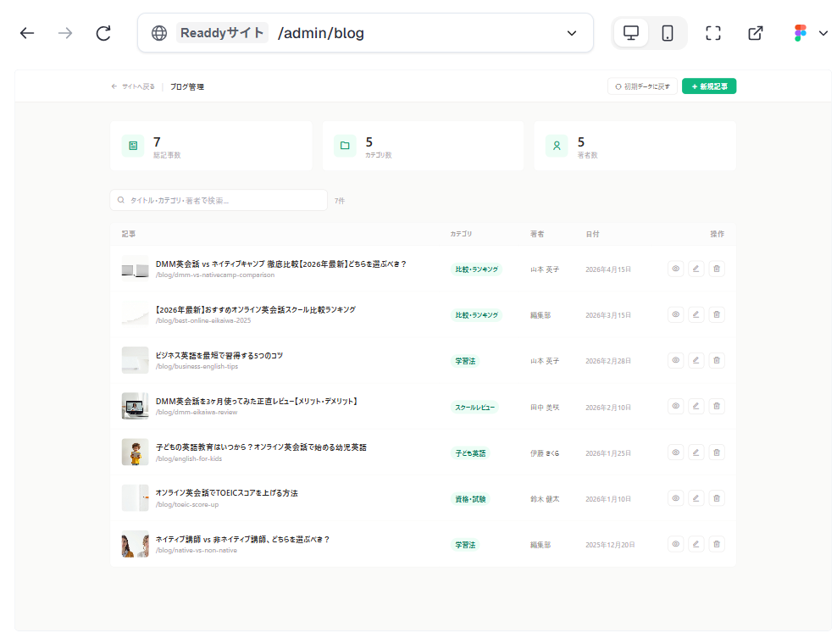The image size is (837, 644).
Task: Create a new article with 新規記事
Action: [709, 86]
